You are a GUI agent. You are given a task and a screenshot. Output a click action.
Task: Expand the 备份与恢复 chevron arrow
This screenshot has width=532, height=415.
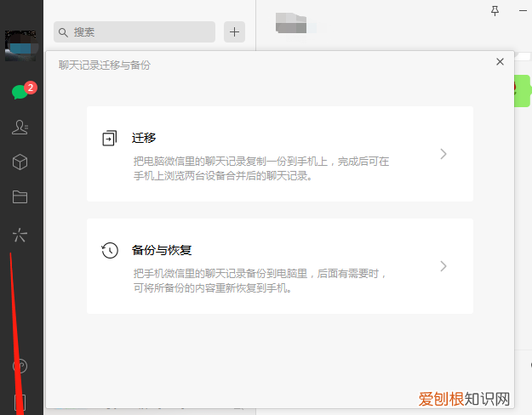(443, 266)
